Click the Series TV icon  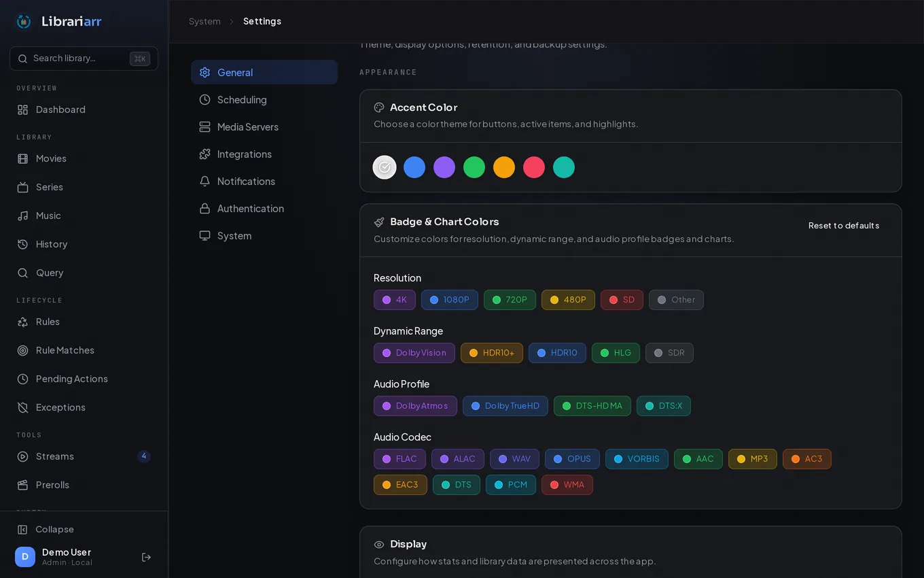point(22,187)
